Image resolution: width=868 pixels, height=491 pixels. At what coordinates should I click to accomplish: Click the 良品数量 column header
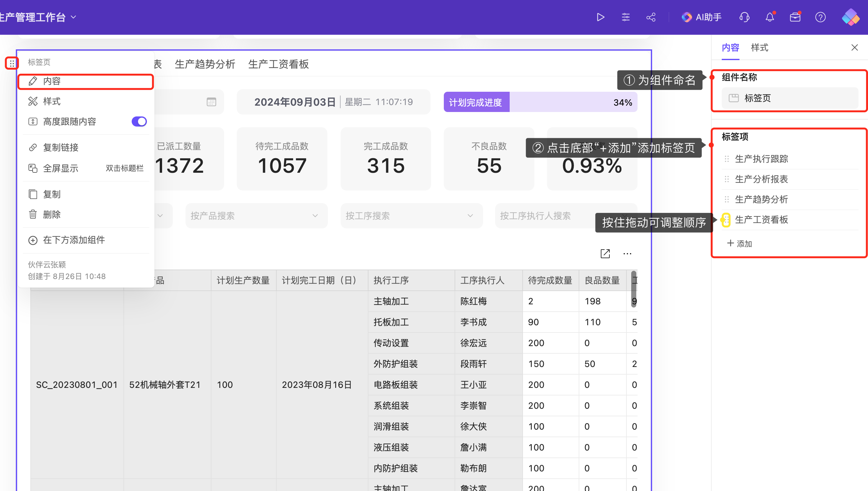pyautogui.click(x=602, y=280)
